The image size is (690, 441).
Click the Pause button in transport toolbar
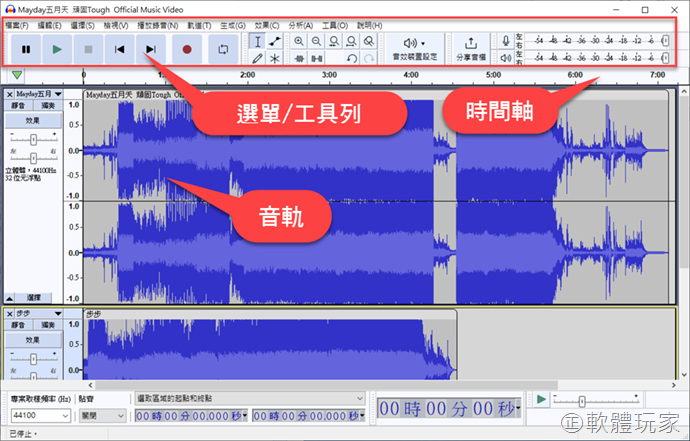[26, 48]
